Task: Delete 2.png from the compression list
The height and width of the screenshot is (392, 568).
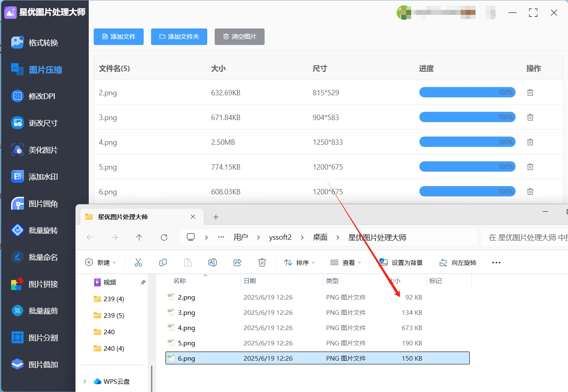Action: point(530,92)
